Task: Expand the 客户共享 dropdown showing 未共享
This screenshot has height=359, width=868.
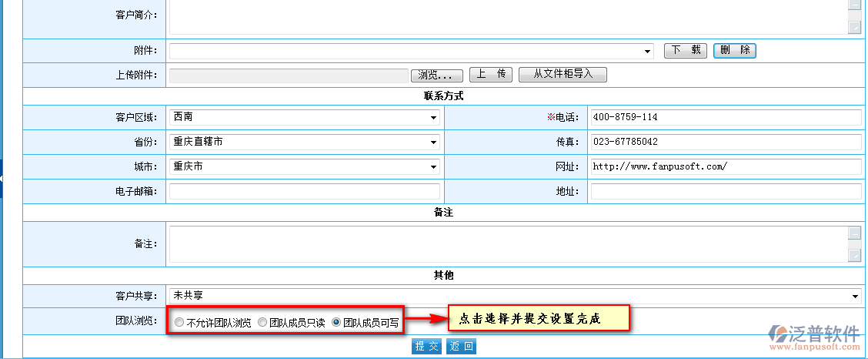Action: [515, 296]
